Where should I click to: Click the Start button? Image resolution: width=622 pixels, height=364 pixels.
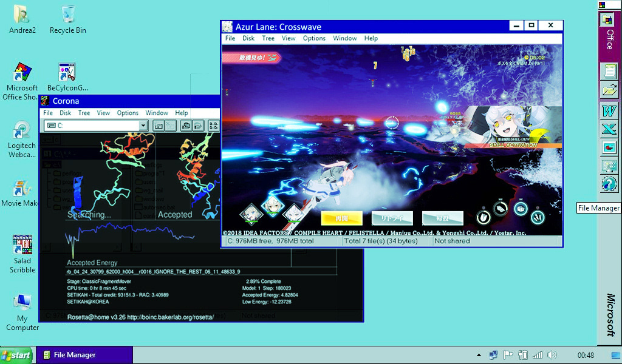click(x=18, y=356)
